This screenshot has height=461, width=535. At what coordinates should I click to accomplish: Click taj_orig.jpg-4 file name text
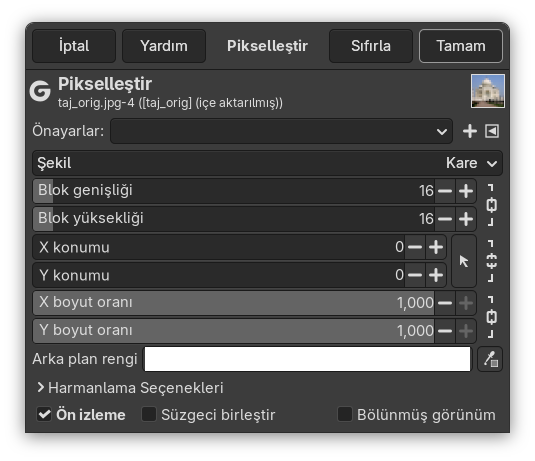tap(96, 103)
